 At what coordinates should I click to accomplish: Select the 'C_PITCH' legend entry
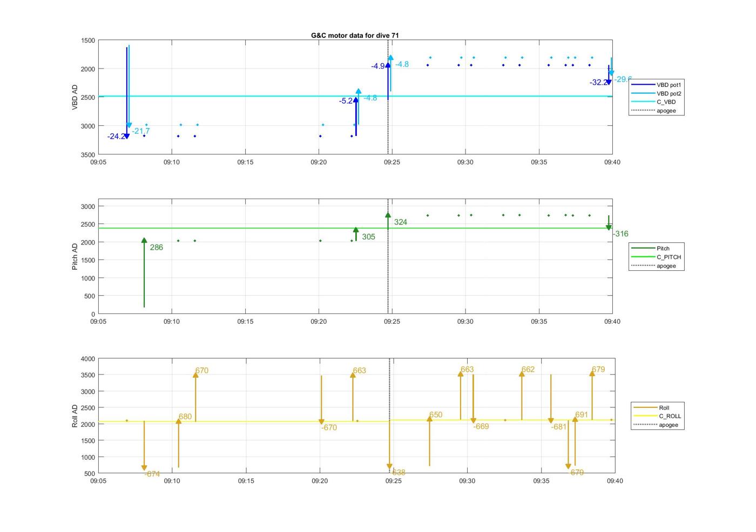tap(657, 257)
